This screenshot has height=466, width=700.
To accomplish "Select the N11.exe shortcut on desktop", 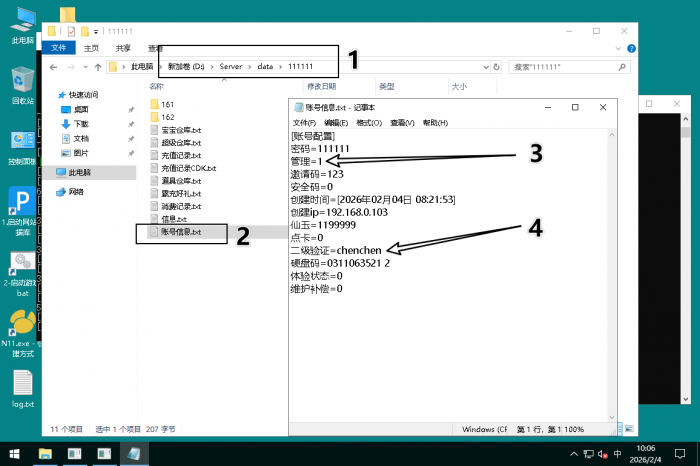I will tap(22, 325).
